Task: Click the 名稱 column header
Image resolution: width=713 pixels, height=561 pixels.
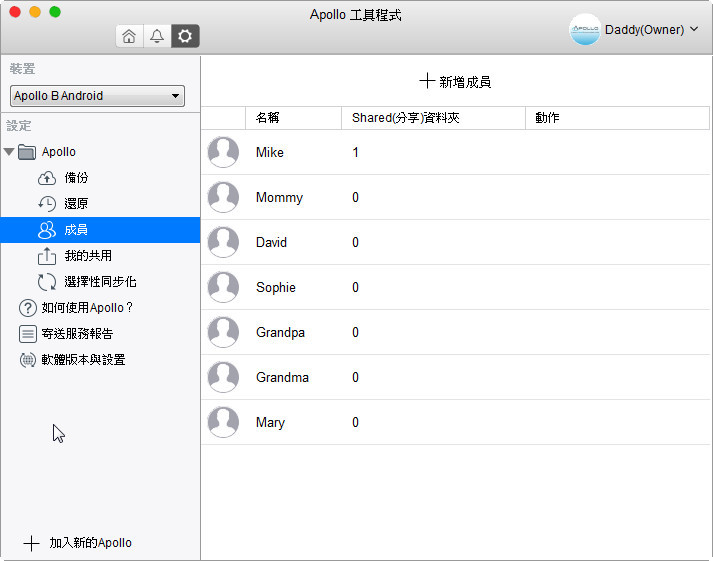Action: coord(267,118)
